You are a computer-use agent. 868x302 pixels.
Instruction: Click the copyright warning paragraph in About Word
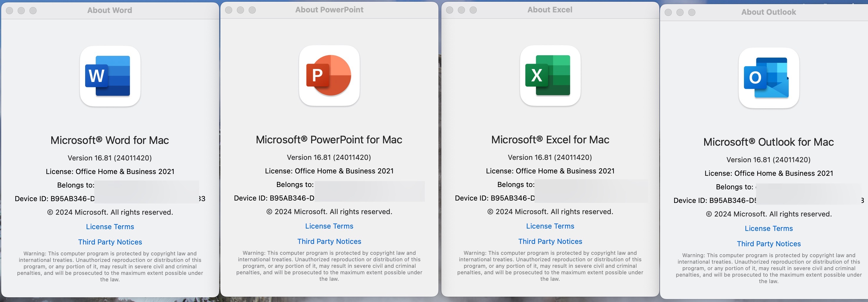(x=110, y=267)
